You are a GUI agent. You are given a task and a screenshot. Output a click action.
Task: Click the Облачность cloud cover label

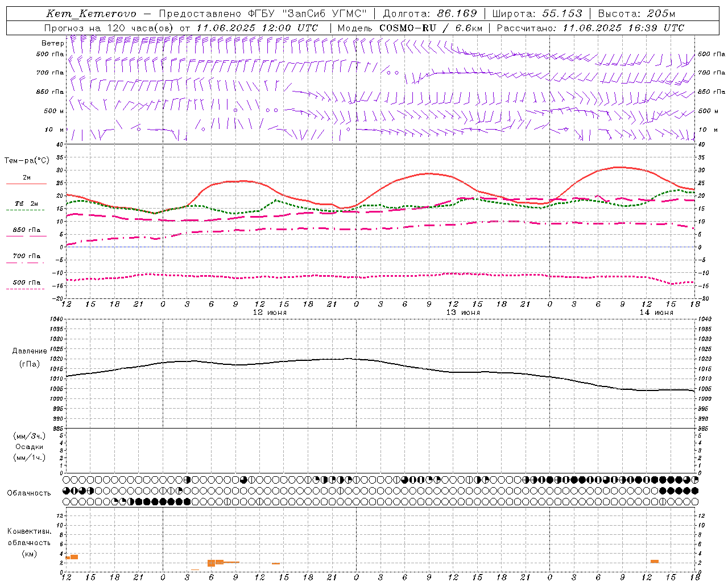29,493
